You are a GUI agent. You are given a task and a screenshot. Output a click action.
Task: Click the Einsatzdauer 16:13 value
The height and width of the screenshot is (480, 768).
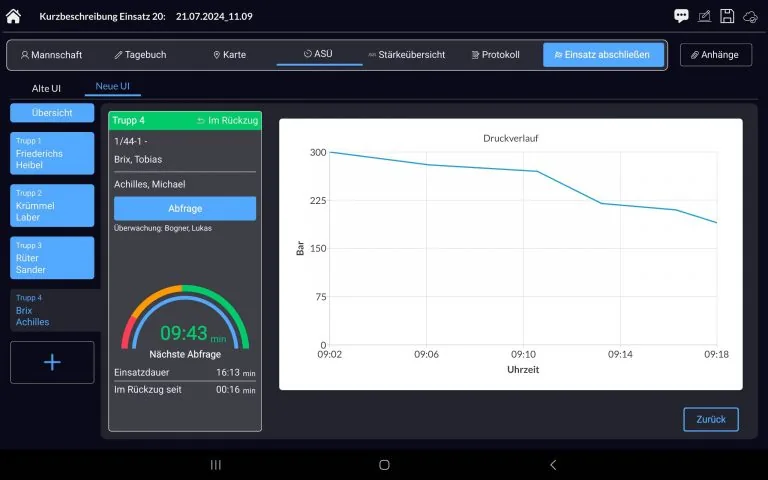(x=236, y=373)
